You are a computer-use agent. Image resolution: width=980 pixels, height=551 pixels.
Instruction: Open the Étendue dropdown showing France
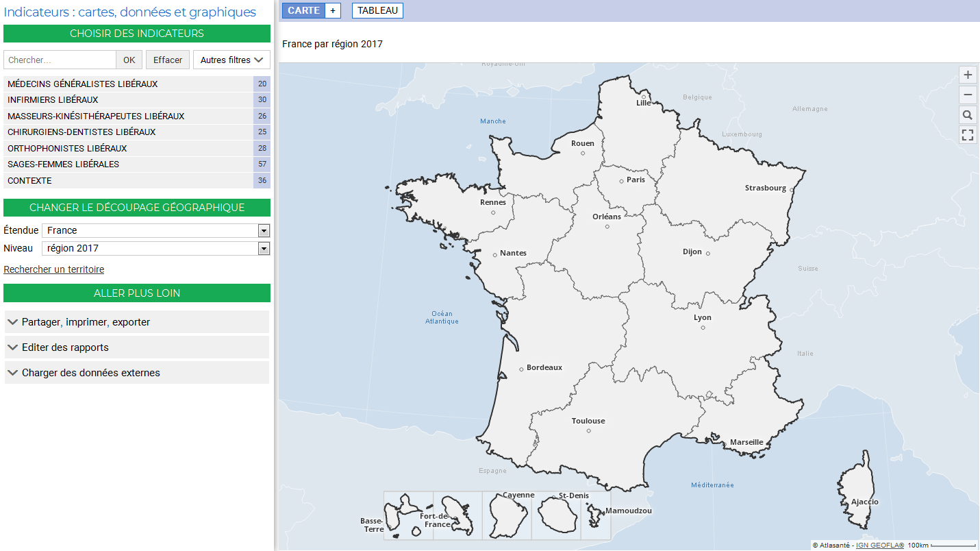pyautogui.click(x=156, y=230)
